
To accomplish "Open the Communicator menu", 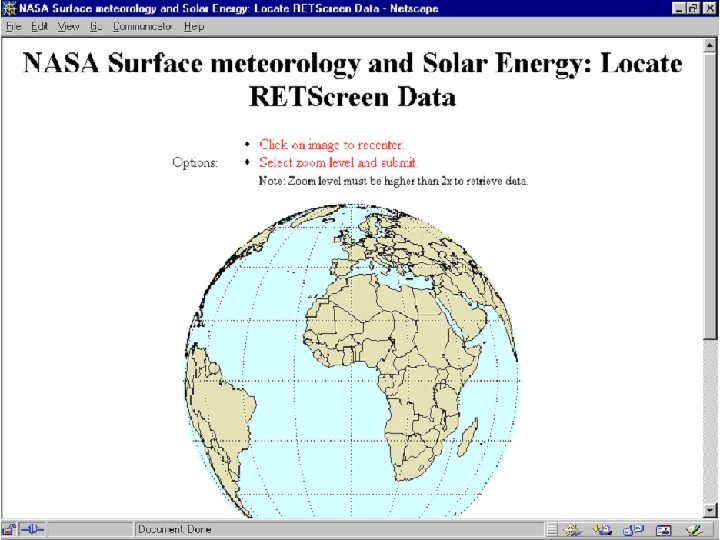I will point(142,27).
